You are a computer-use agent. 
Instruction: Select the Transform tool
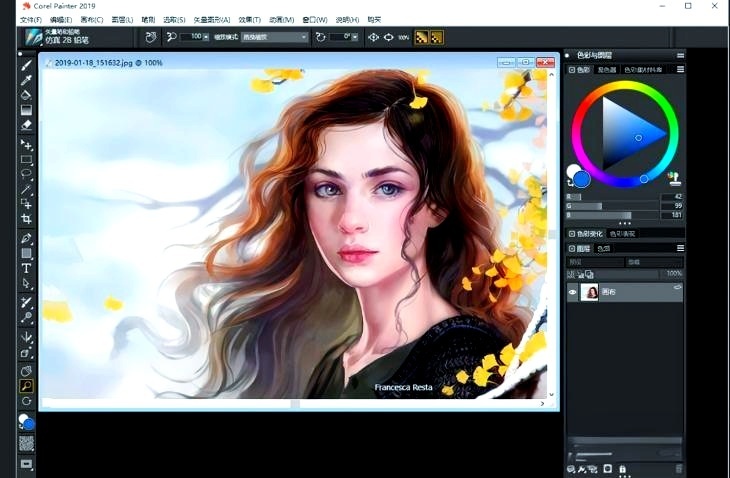point(26,204)
